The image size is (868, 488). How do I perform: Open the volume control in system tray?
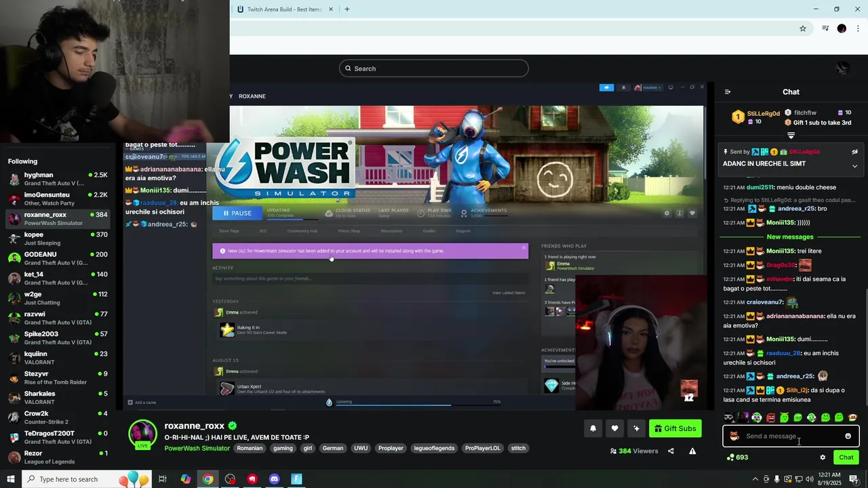[809, 479]
